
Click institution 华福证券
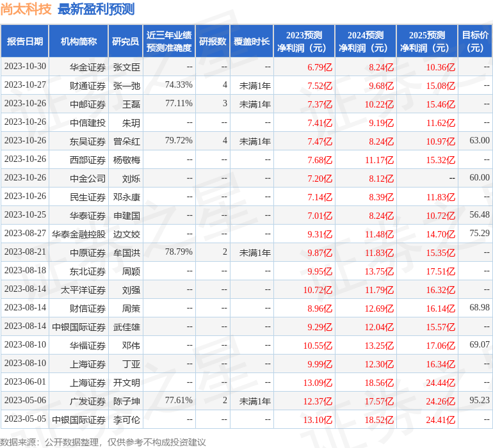[88, 345]
